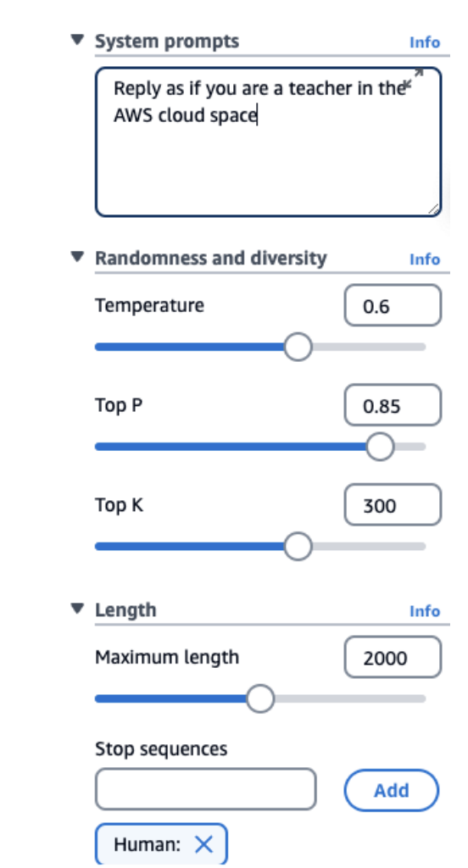Click the Add stop sequence button
The width and height of the screenshot is (468, 868).
(392, 790)
